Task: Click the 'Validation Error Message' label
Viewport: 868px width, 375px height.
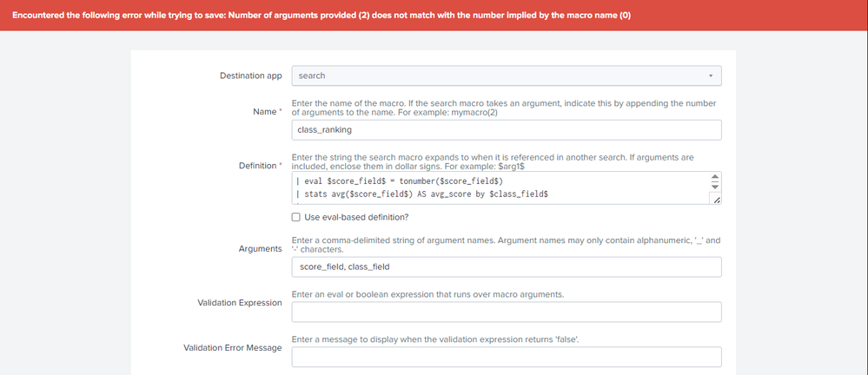Action: click(x=232, y=347)
